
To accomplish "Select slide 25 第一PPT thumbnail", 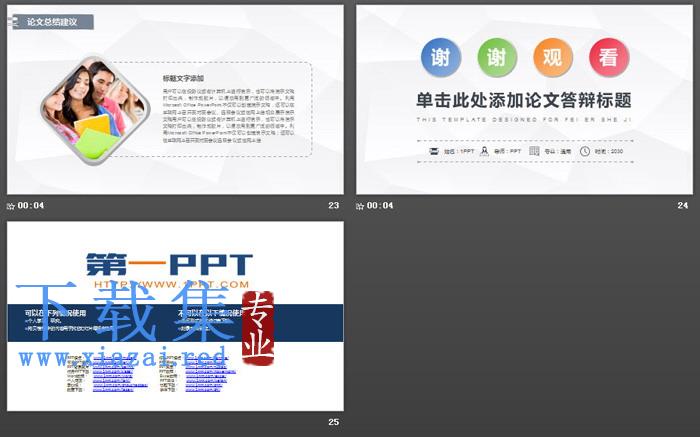I will [x=175, y=316].
